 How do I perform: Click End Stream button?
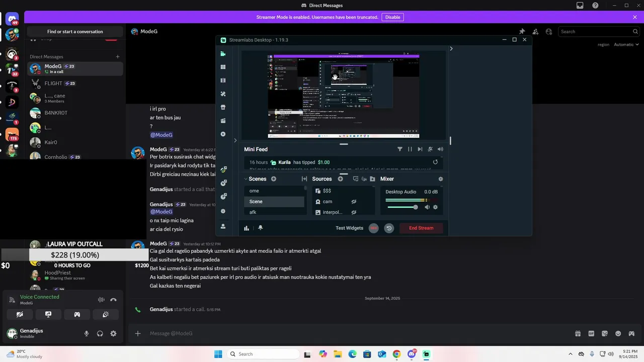pos(421,228)
